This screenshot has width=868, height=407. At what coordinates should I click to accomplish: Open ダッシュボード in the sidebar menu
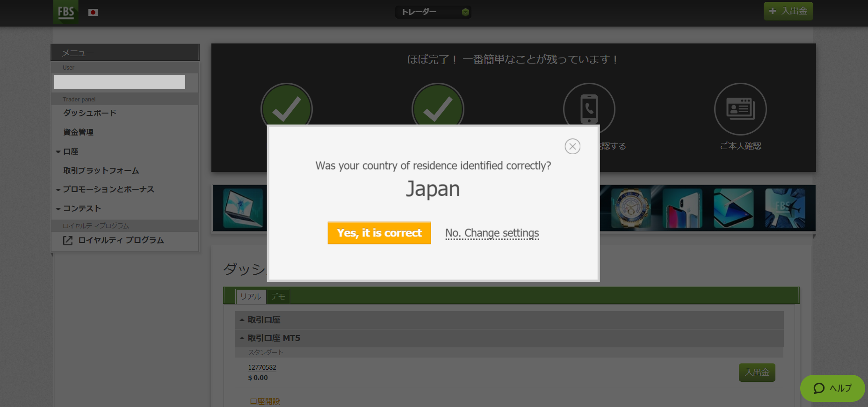pyautogui.click(x=90, y=113)
